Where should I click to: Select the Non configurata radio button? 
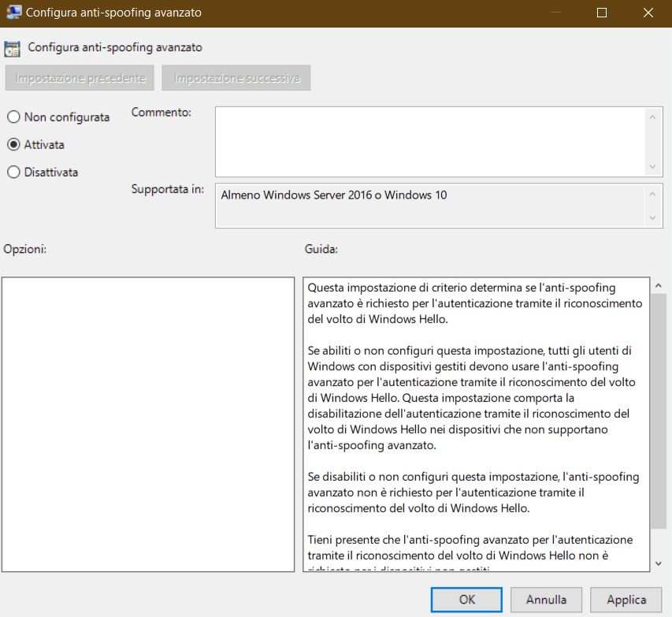(x=13, y=117)
